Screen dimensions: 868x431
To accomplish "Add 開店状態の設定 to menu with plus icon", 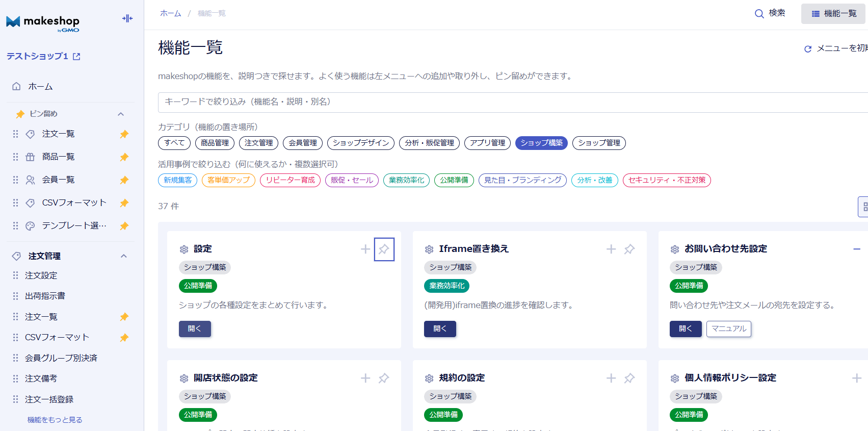I will click(365, 378).
